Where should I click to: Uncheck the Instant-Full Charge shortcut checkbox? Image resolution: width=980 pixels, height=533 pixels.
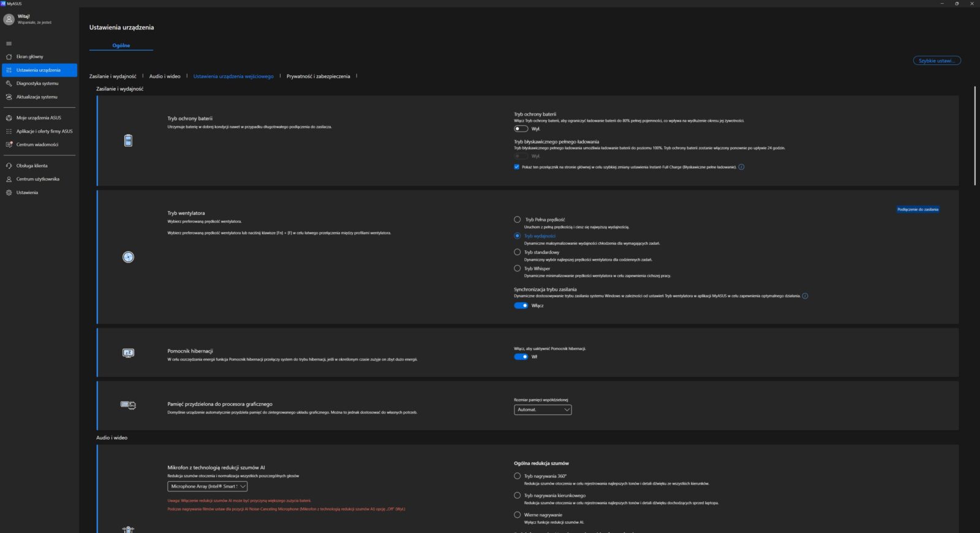point(517,167)
